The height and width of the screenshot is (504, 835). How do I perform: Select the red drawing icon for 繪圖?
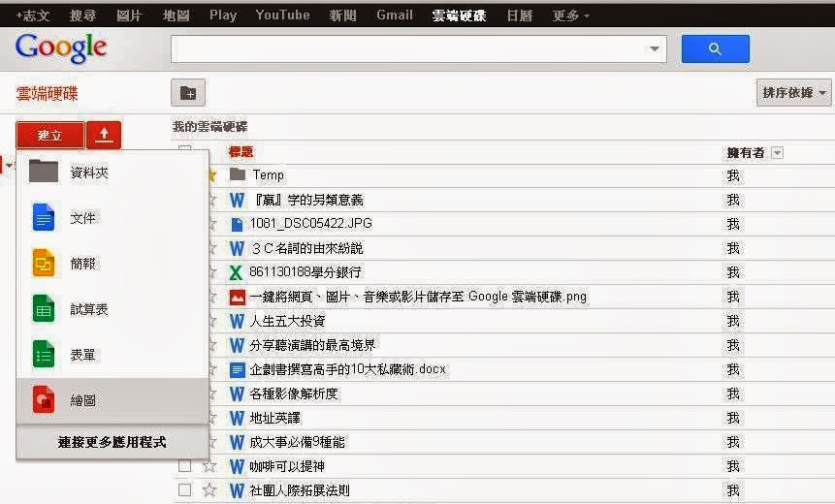pyautogui.click(x=43, y=399)
